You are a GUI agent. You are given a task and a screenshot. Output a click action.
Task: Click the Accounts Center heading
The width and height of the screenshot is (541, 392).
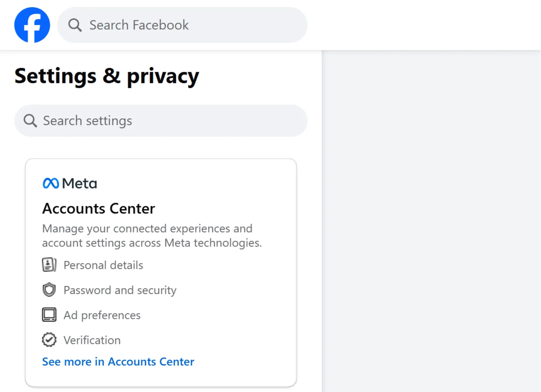pyautogui.click(x=98, y=209)
